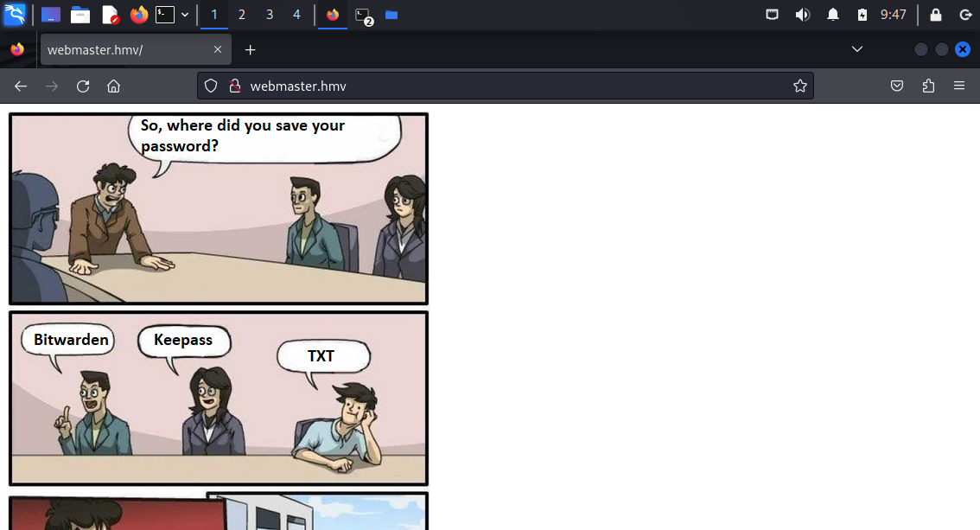Switch to workspace 4
This screenshot has height=530, width=980.
pos(297,15)
